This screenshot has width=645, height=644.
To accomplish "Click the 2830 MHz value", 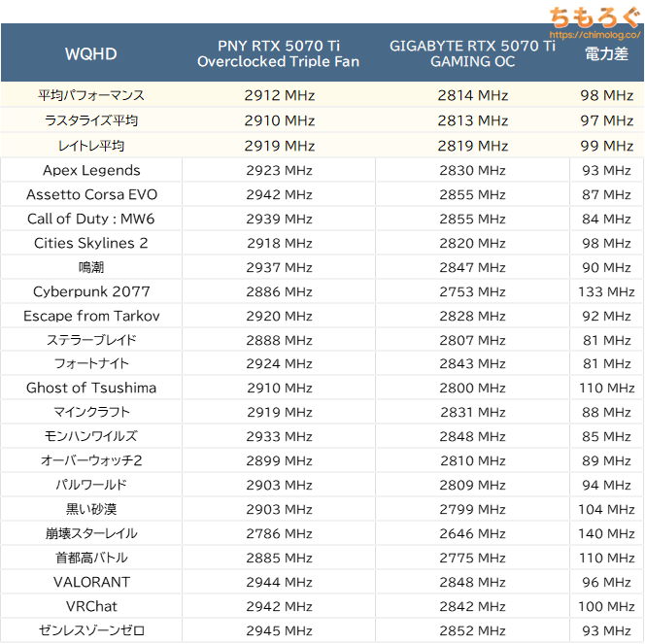I will tap(473, 170).
